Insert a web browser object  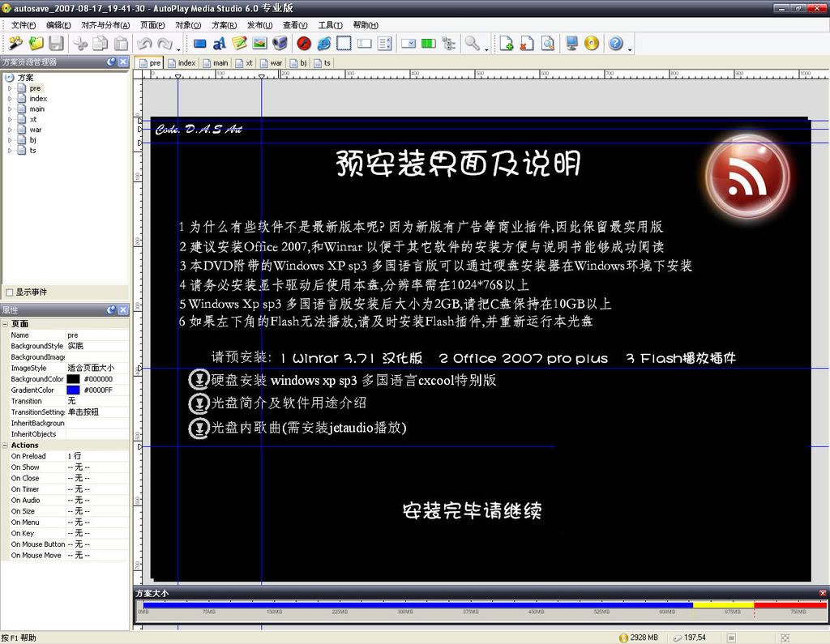pos(324,44)
